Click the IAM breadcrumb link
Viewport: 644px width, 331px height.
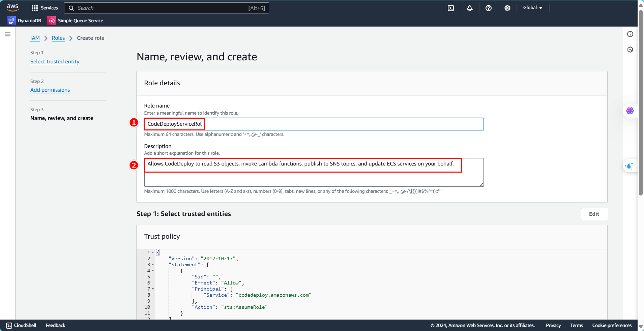(35, 38)
